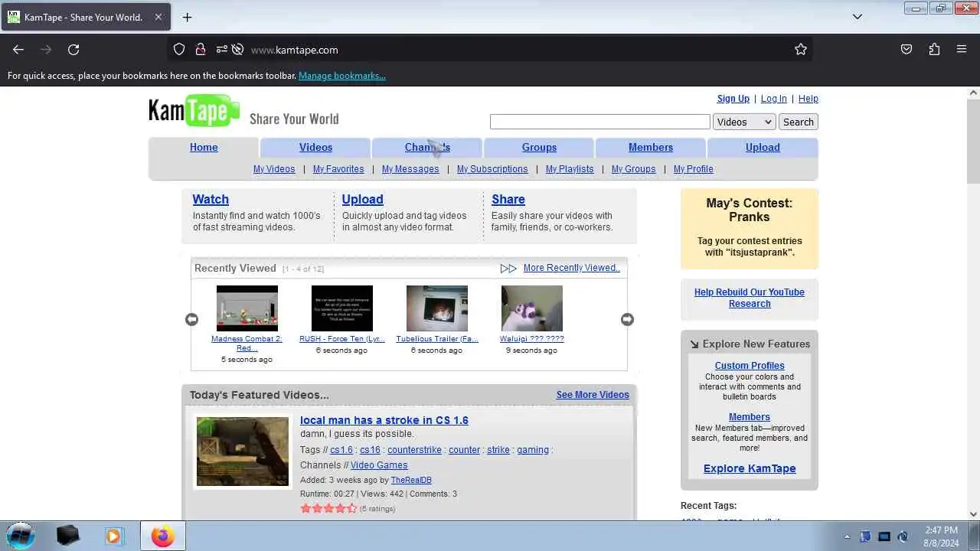This screenshot has height=551, width=980.
Task: Open the RUSH - Force Ten video thumbnail
Action: [x=342, y=308]
